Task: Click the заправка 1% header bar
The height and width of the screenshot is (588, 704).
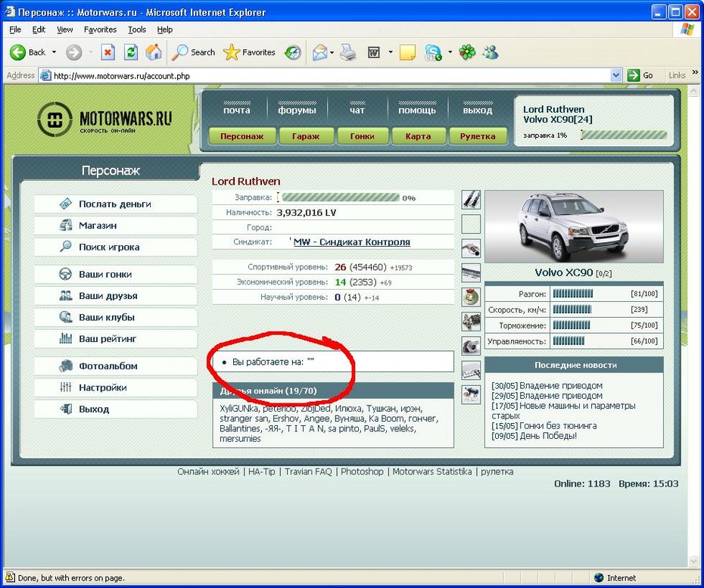Action: [624, 135]
